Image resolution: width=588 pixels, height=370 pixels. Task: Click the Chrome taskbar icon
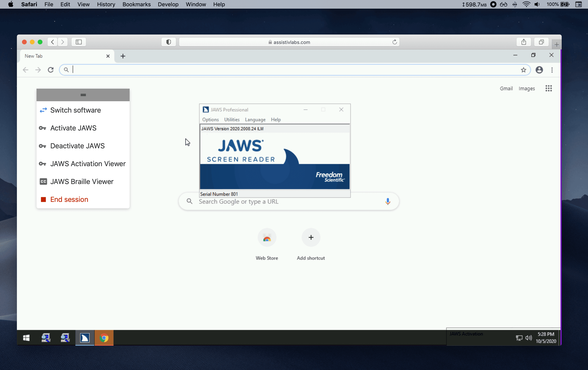pos(104,338)
